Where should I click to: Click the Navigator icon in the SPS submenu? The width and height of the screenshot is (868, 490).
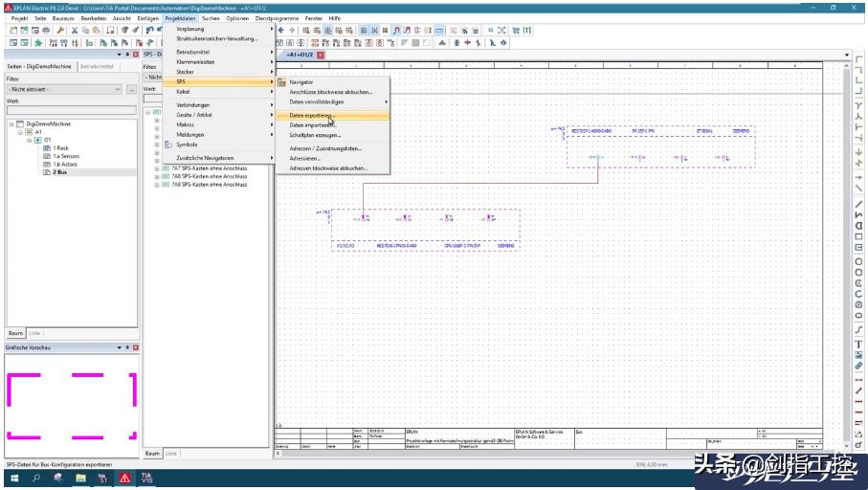pyautogui.click(x=281, y=82)
